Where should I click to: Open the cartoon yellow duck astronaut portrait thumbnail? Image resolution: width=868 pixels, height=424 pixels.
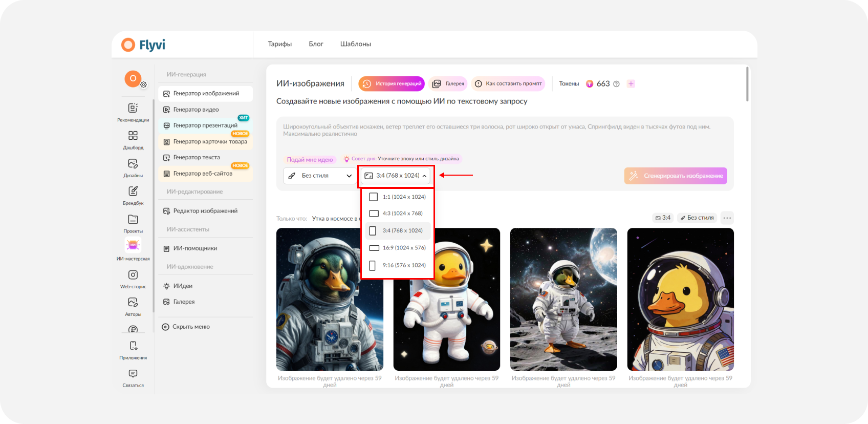pos(681,299)
